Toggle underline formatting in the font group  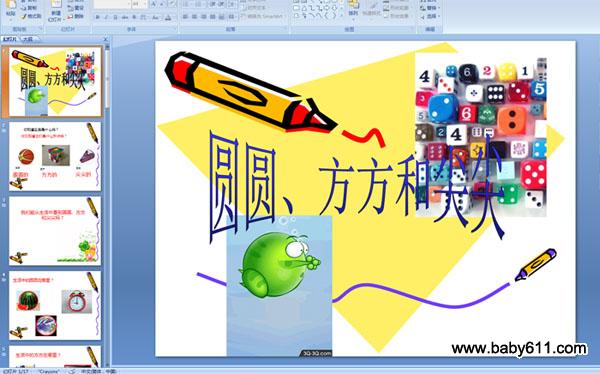tap(115, 17)
